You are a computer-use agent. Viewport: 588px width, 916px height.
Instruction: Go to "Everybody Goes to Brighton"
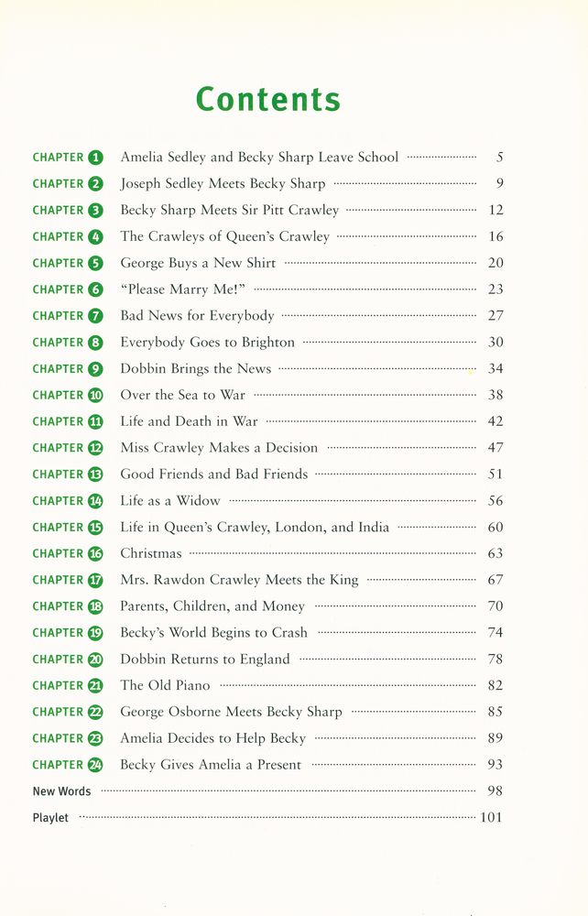[x=207, y=343]
